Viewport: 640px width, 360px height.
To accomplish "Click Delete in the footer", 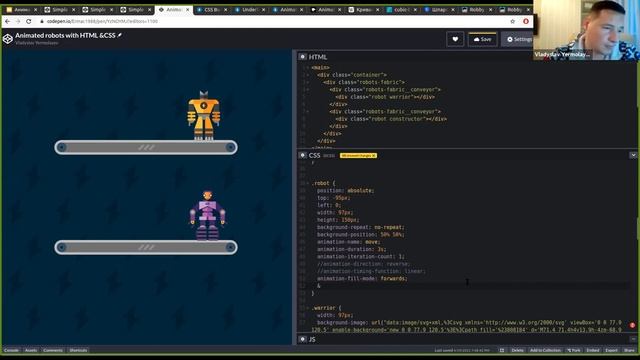I will pos(517,350).
